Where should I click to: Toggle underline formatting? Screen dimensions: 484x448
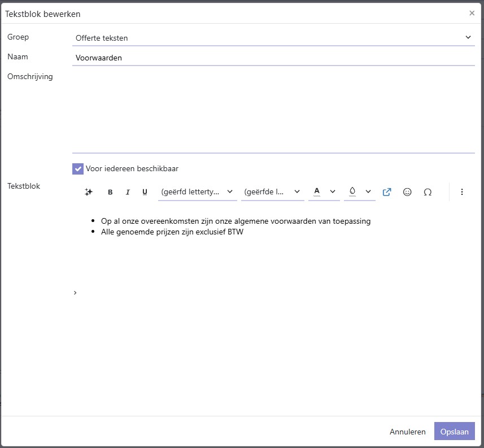[145, 192]
